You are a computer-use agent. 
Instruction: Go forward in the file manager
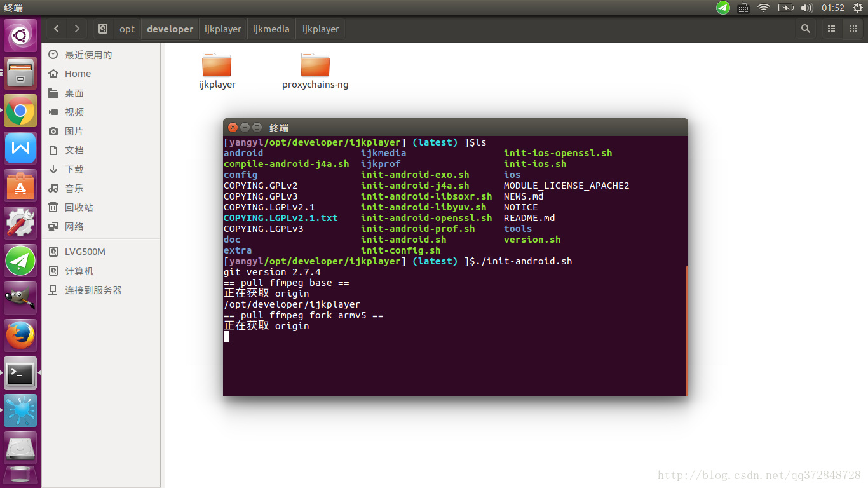77,29
